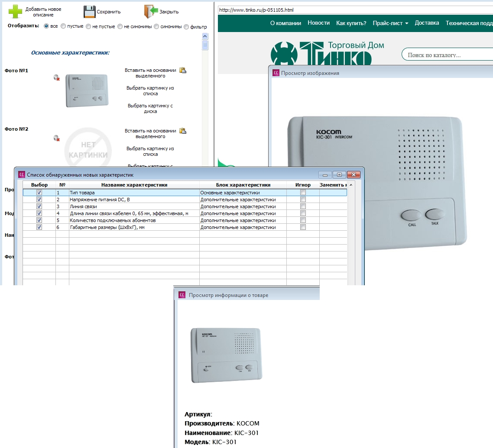Image resolution: width=493 pixels, height=448 pixels.
Task: Click paste icon beside Фото №2 insert option
Action: pyautogui.click(x=183, y=131)
